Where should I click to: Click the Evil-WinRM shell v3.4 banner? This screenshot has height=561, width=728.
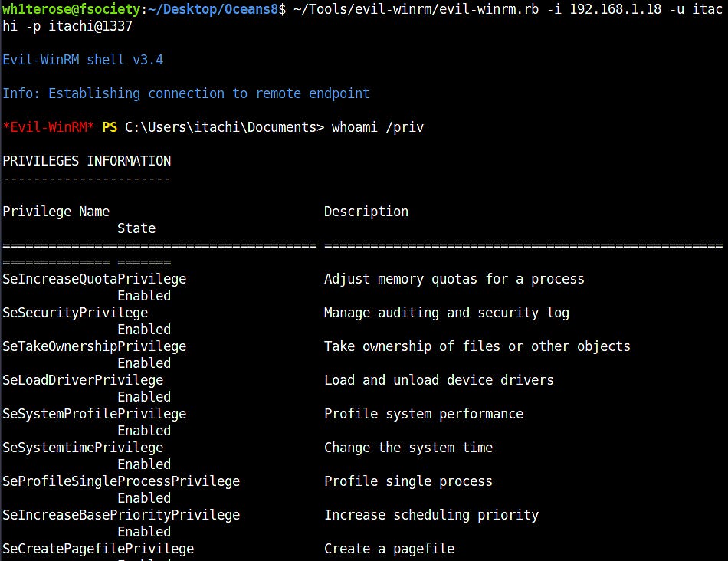tap(83, 60)
